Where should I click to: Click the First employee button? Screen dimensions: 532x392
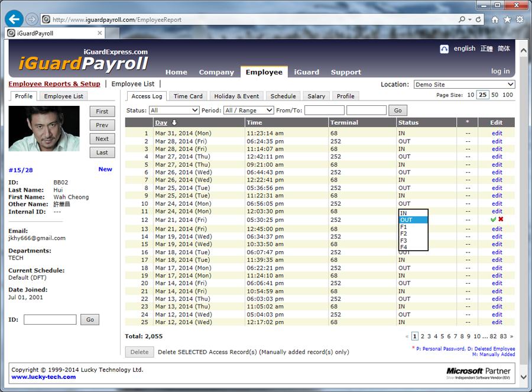coord(102,112)
